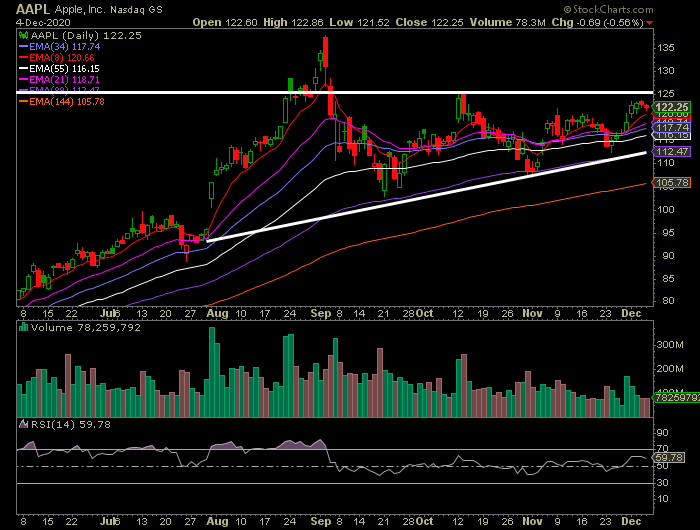
Task: Click 'Dec' on the price panel date axis
Action: coord(631,313)
